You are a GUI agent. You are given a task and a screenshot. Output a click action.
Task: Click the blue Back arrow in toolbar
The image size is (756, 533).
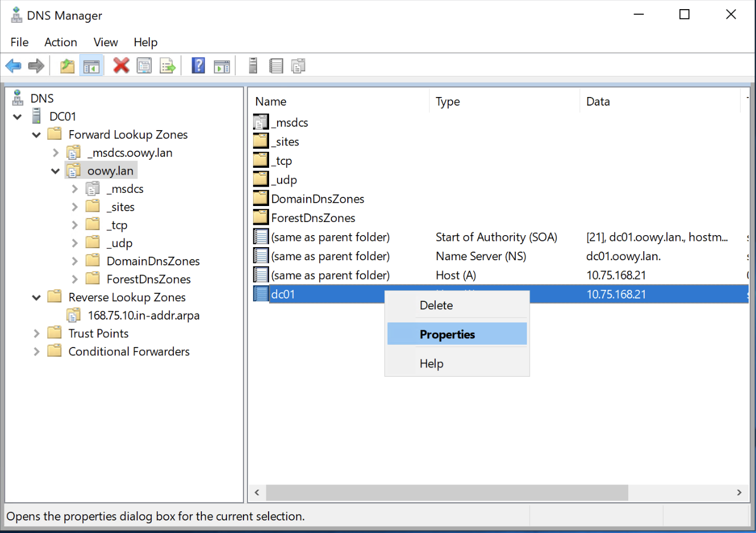(13, 66)
